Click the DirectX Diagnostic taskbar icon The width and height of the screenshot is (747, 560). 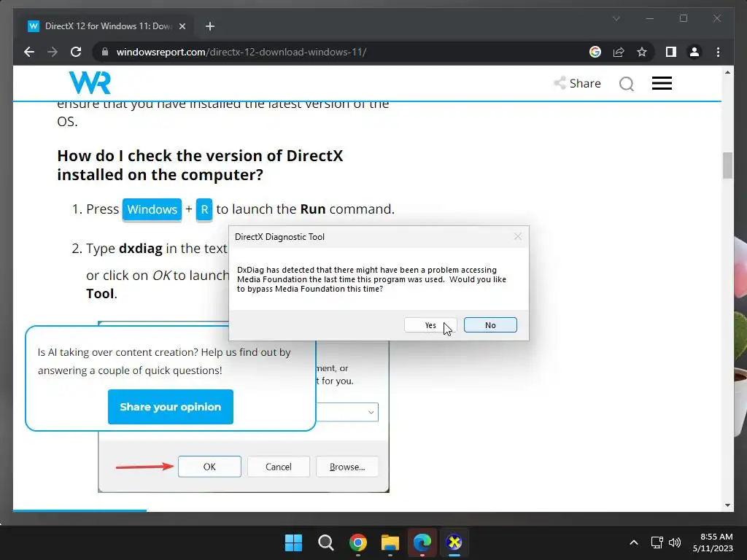454,542
